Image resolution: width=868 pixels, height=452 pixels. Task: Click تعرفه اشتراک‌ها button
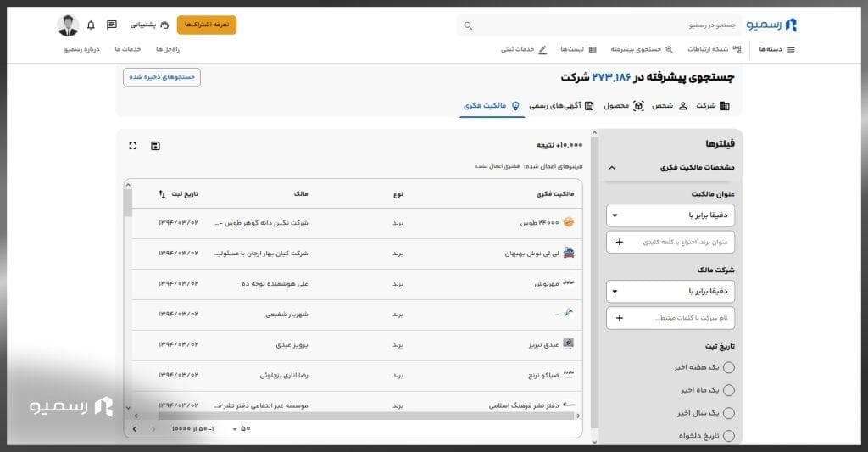207,25
